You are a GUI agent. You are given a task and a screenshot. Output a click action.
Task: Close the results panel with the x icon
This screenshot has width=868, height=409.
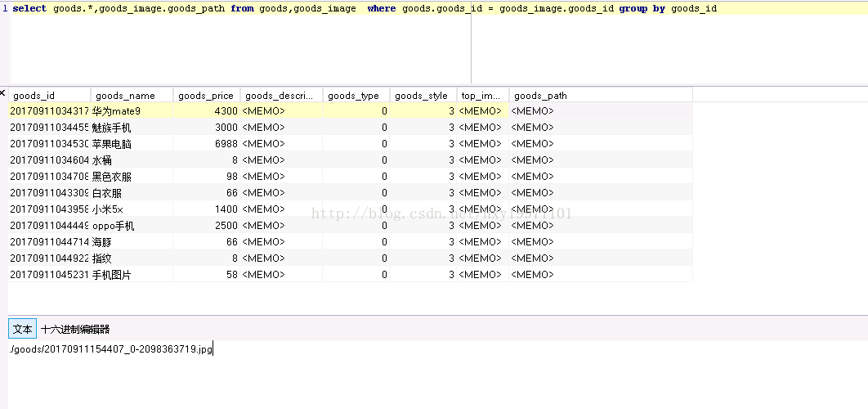point(3,93)
